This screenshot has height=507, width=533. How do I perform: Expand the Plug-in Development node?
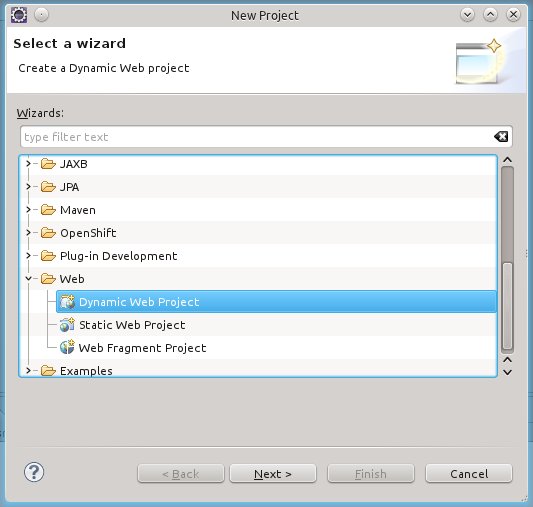[29, 256]
